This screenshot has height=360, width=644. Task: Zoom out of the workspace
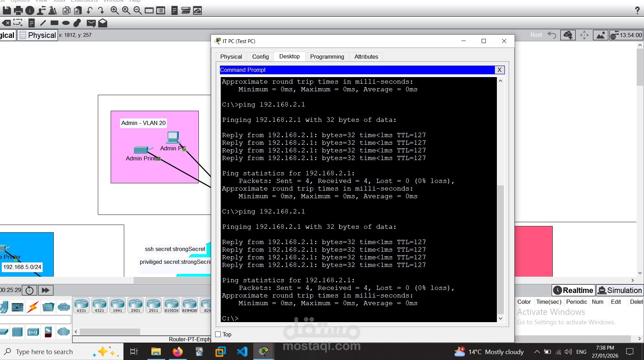point(137,10)
